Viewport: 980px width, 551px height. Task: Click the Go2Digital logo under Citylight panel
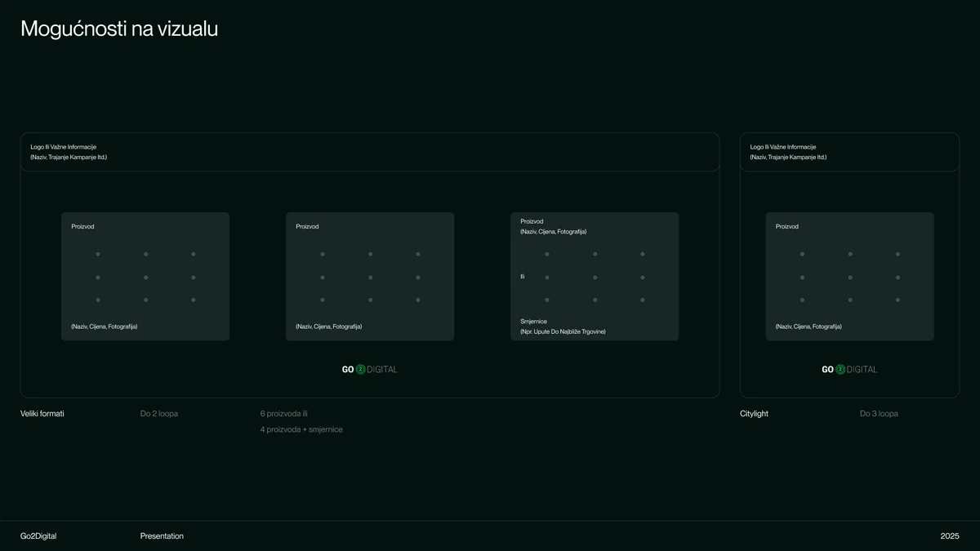[x=849, y=370]
